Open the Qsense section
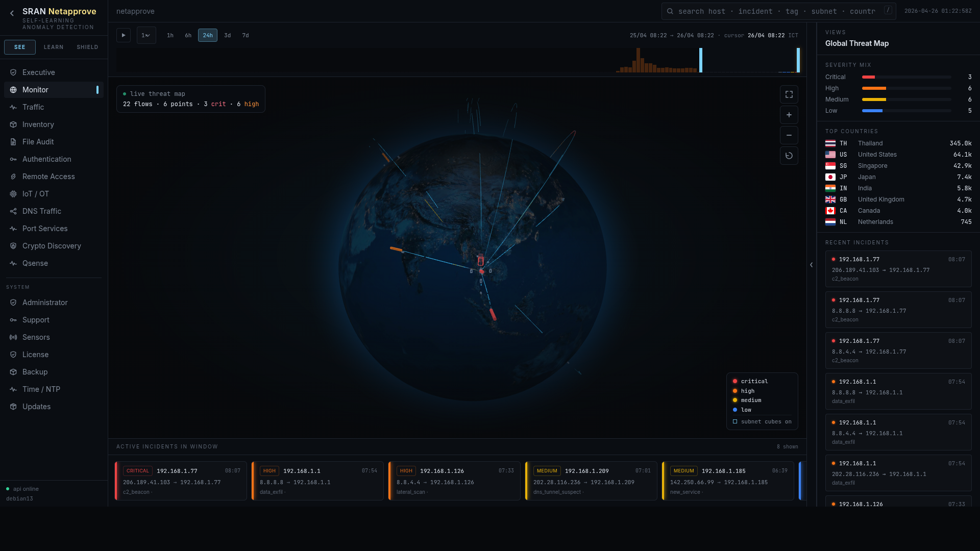980x551 pixels. pos(36,263)
